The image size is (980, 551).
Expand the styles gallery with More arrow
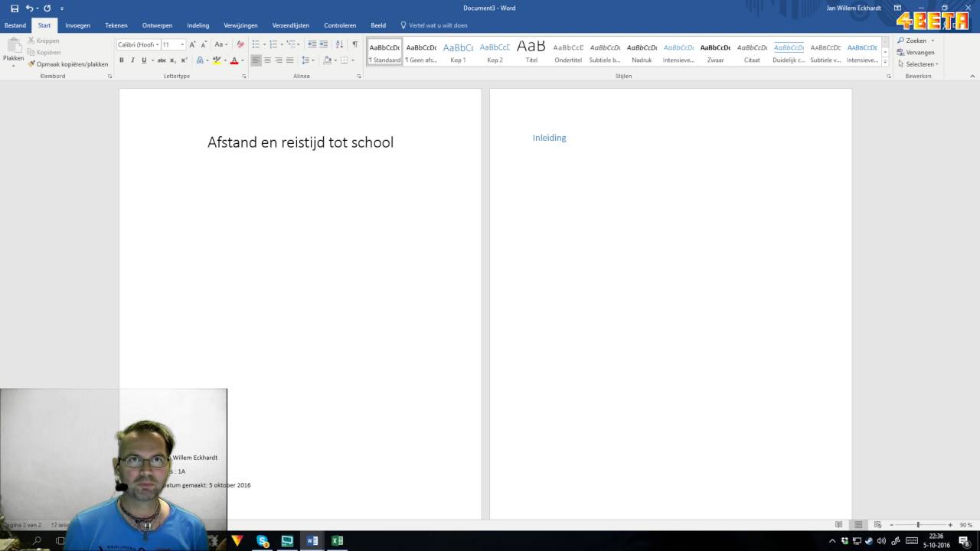point(886,62)
